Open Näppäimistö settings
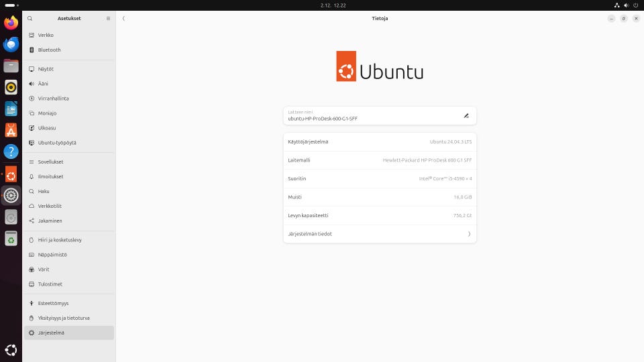The height and width of the screenshot is (362, 644). point(69,255)
